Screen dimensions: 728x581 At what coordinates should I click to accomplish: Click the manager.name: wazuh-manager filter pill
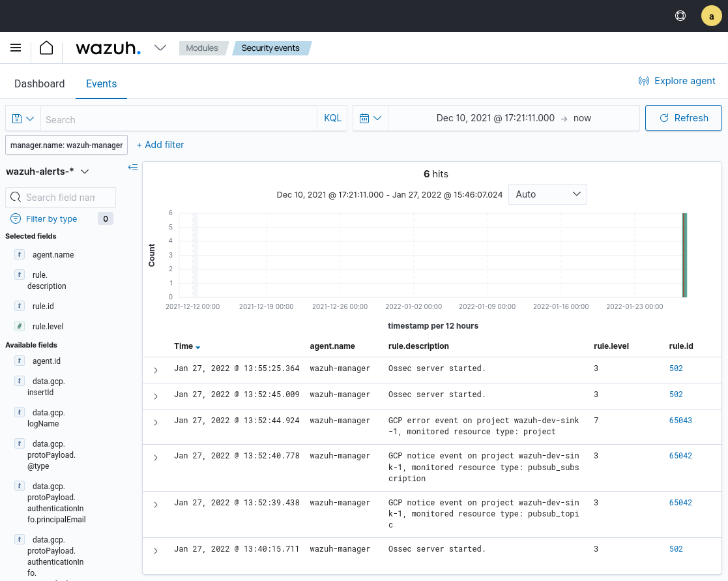[66, 145]
